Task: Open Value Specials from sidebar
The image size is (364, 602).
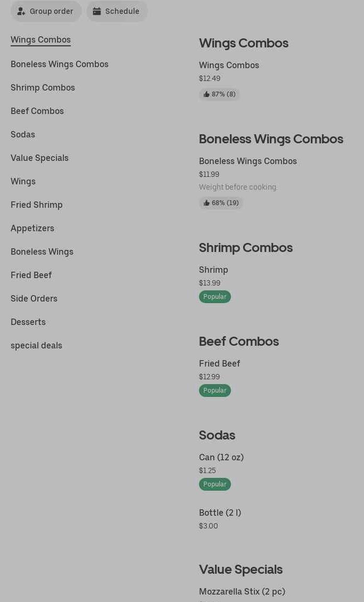Action: (x=39, y=158)
